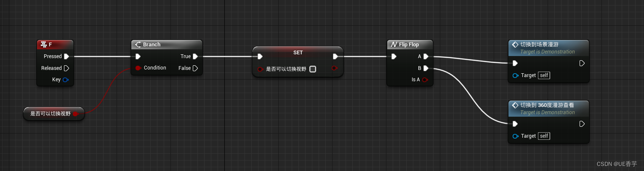Viewport: 644px width, 171px height.
Task: Select the SET node title
Action: point(298,52)
